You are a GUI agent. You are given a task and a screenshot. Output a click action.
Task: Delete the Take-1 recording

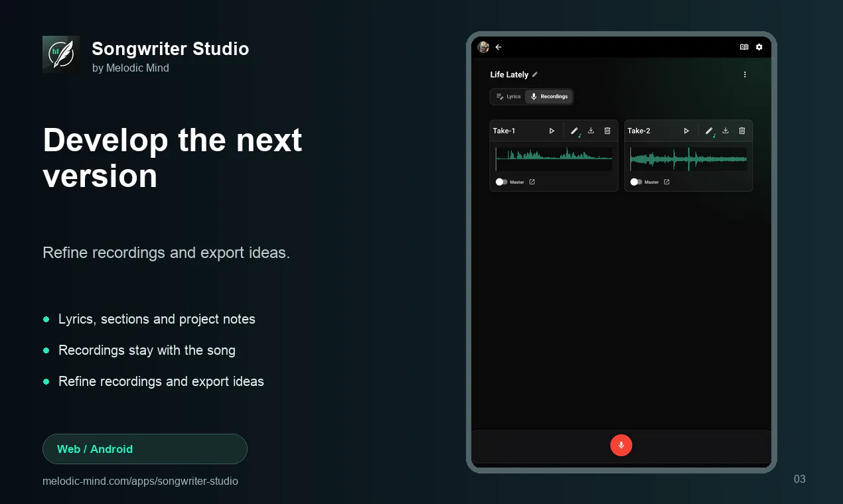coord(607,131)
